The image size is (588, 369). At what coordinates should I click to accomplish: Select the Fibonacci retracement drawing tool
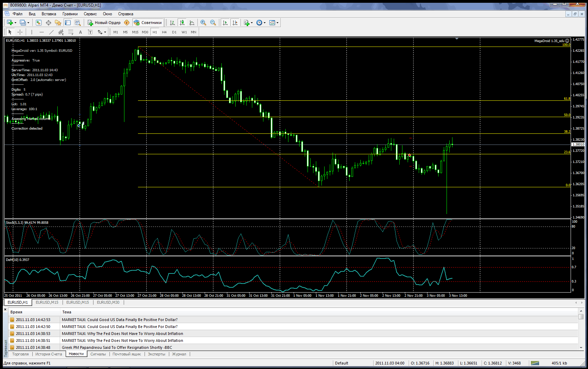click(x=71, y=32)
